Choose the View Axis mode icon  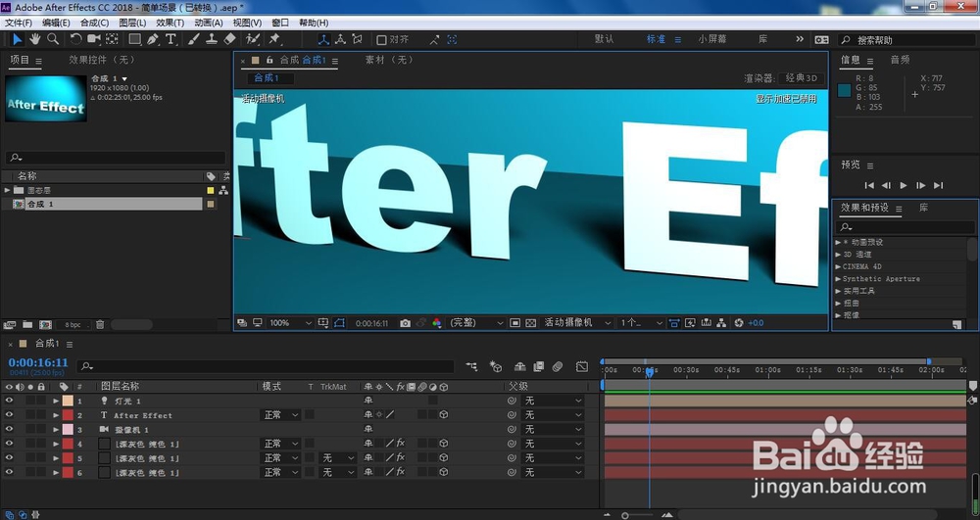coord(357,39)
